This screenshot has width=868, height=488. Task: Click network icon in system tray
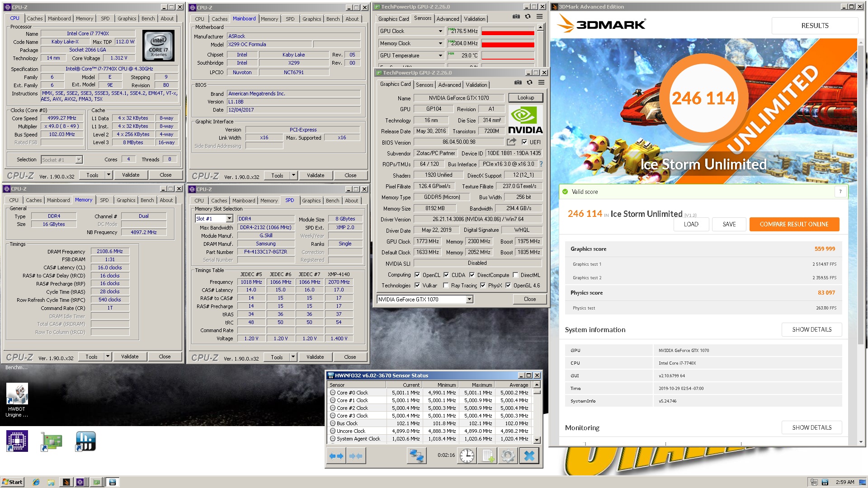pos(814,482)
